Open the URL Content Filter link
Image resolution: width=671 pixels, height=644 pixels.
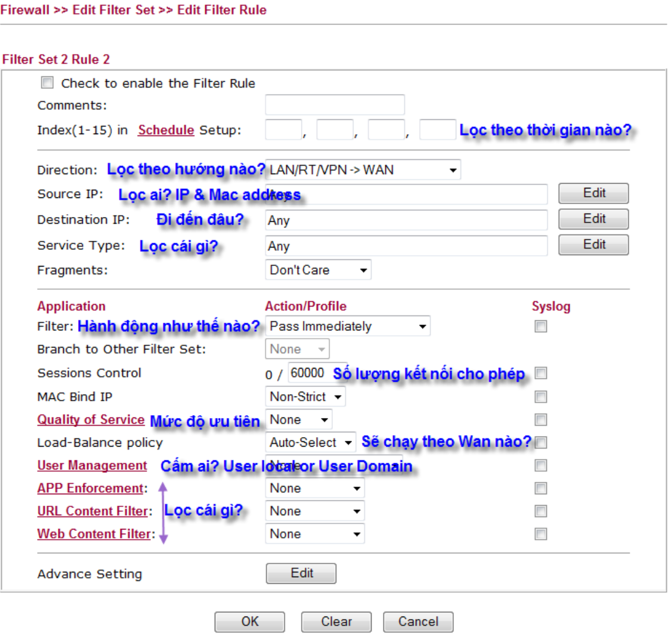point(93,511)
